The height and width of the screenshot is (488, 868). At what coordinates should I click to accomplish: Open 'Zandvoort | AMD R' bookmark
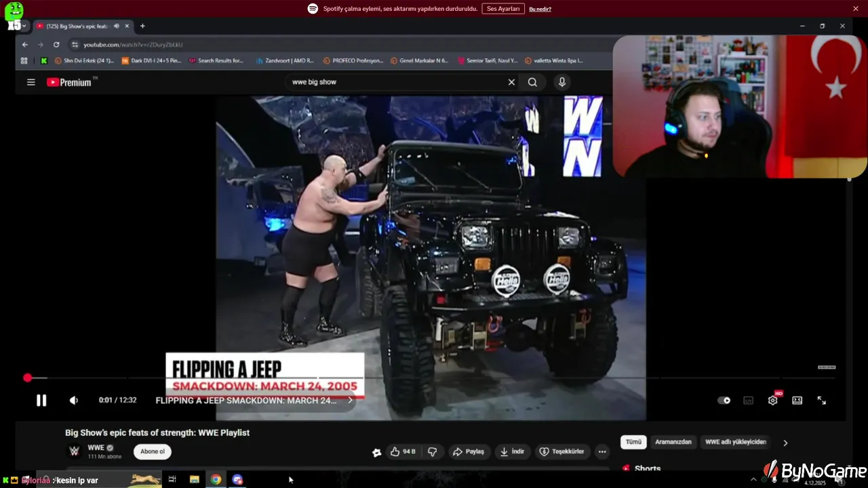(284, 60)
